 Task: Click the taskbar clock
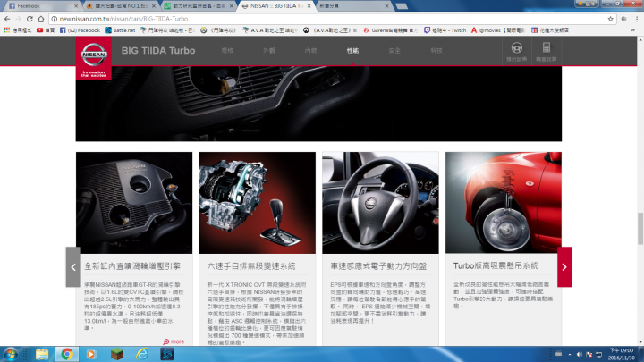click(622, 354)
